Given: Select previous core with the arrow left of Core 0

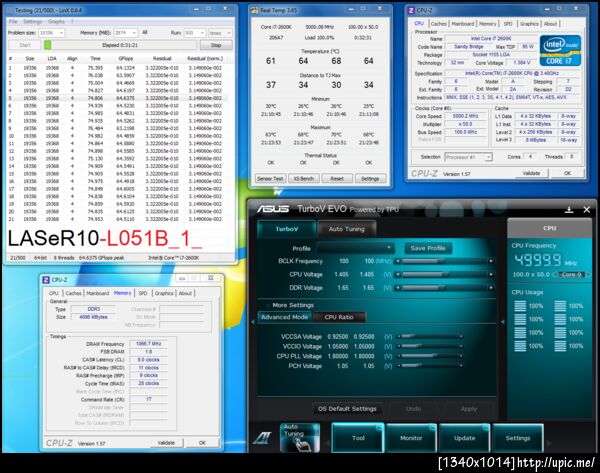Looking at the screenshot, I should (554, 274).
